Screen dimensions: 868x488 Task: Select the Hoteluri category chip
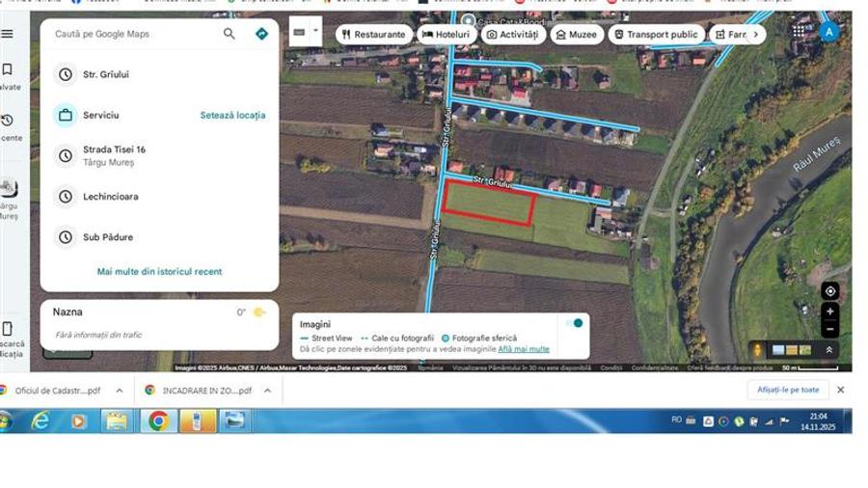[x=447, y=35]
